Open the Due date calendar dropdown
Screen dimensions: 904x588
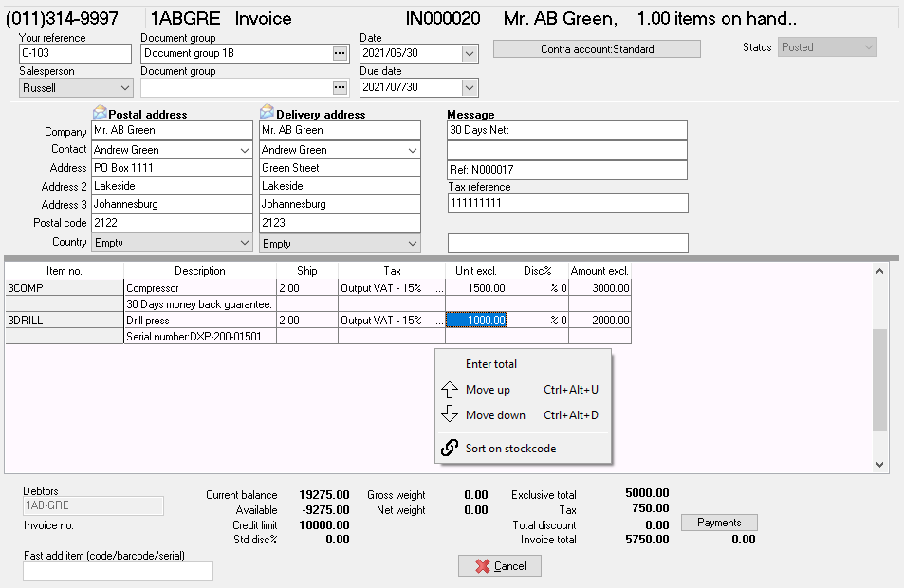[469, 86]
